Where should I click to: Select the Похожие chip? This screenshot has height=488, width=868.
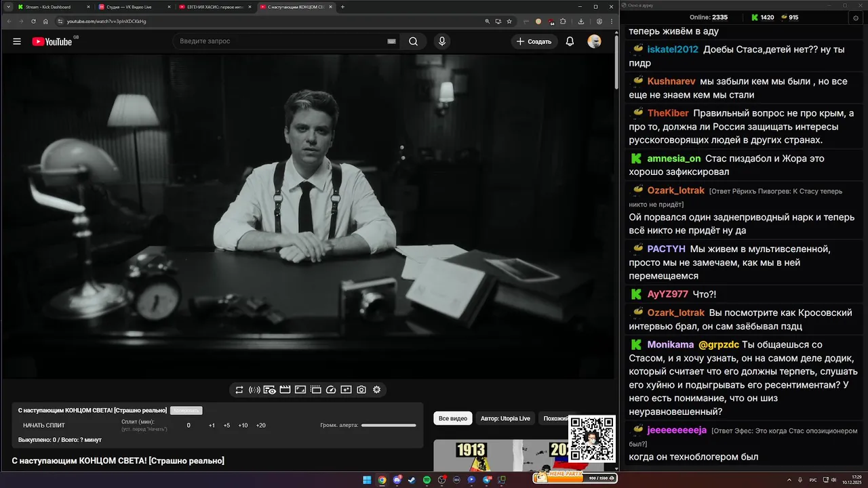(555, 418)
